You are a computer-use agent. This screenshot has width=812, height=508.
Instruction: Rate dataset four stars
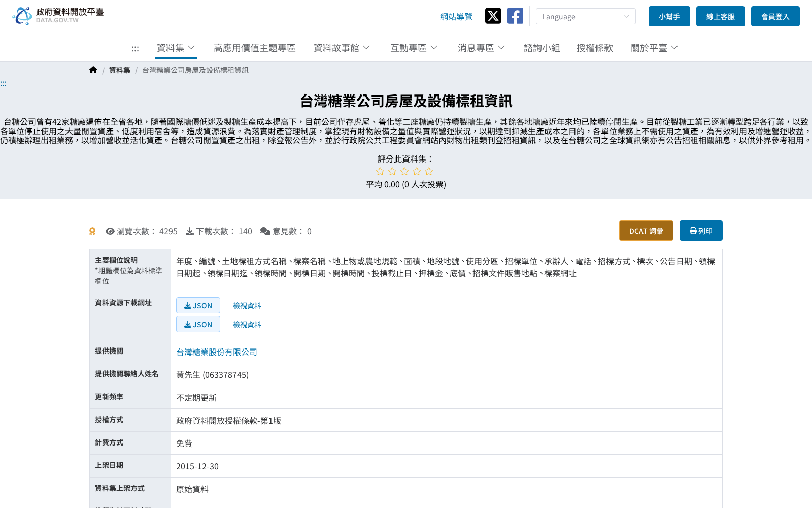[417, 171]
